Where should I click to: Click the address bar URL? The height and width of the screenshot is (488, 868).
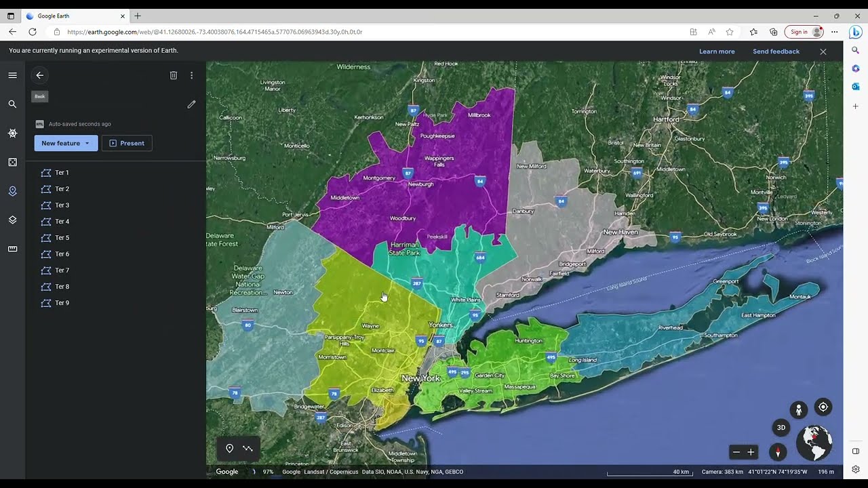pos(215,32)
